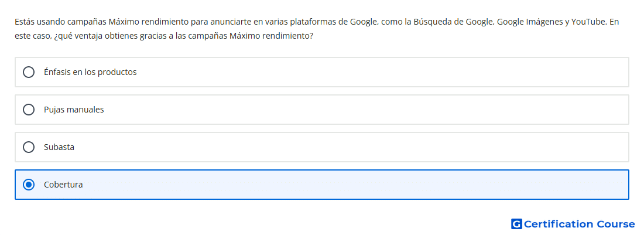
Task: Click the Pujas manuales label text
Action: [74, 110]
